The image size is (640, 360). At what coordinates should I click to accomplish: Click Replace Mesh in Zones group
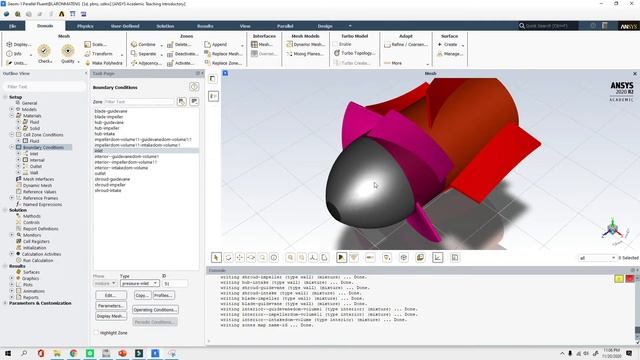point(223,53)
